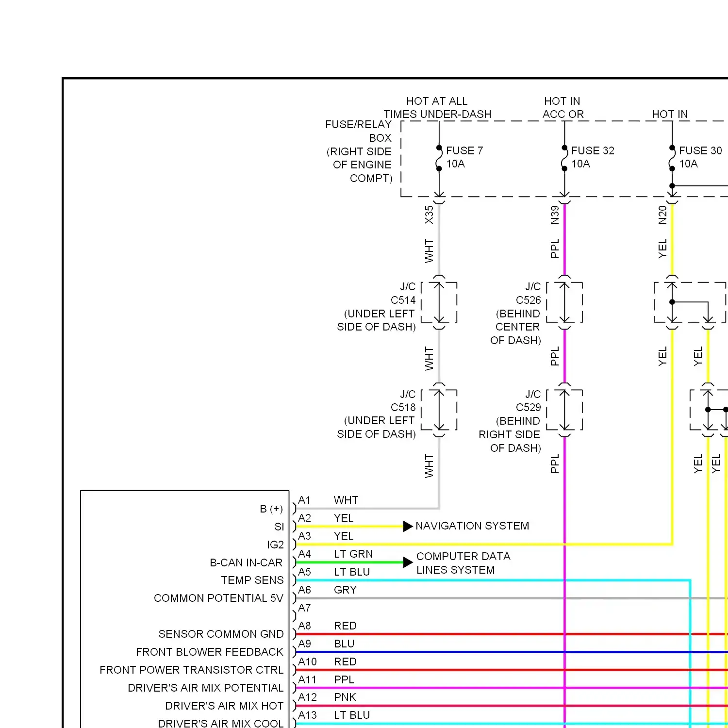Select the J/C C529 junction connector label
The image size is (728, 728).
pyautogui.click(x=510, y=421)
